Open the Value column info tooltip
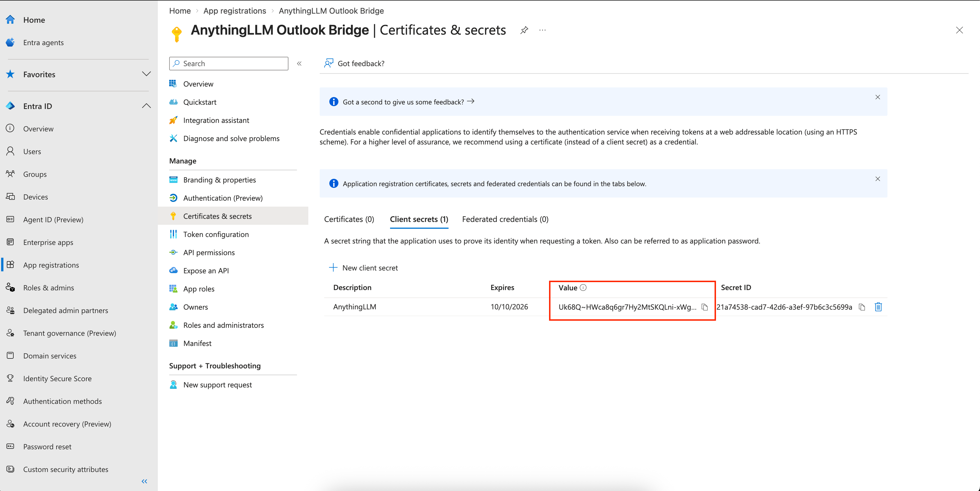The width and height of the screenshot is (980, 491). click(x=584, y=288)
